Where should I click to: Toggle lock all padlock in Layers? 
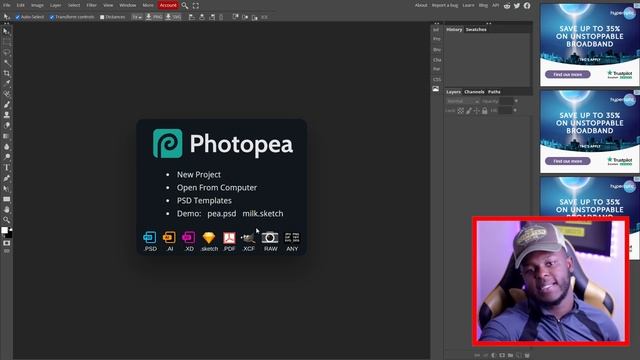[x=484, y=111]
